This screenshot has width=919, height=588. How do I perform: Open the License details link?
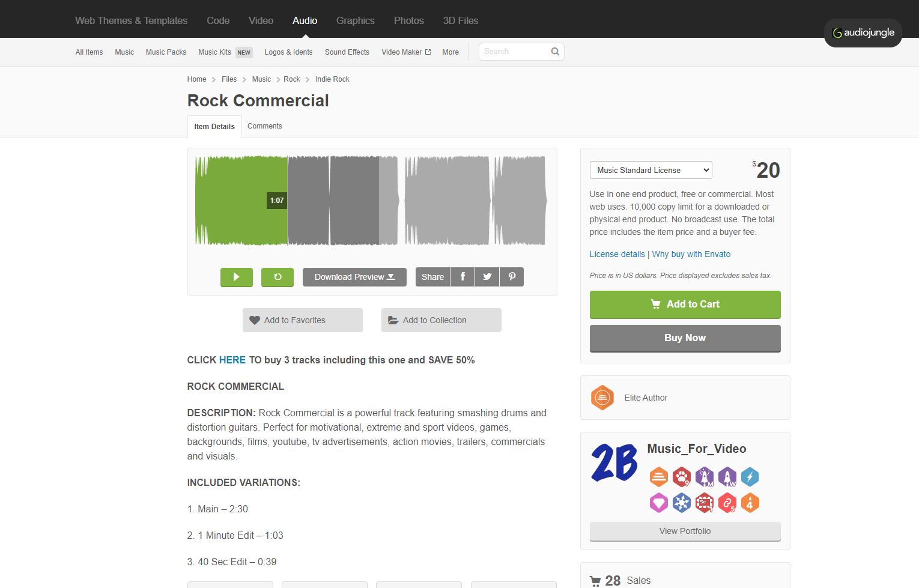click(617, 254)
